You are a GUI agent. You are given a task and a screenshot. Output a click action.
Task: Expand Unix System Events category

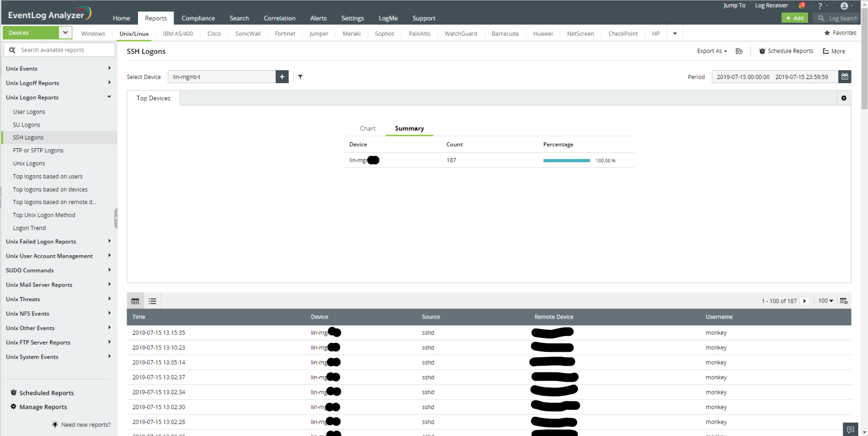58,356
